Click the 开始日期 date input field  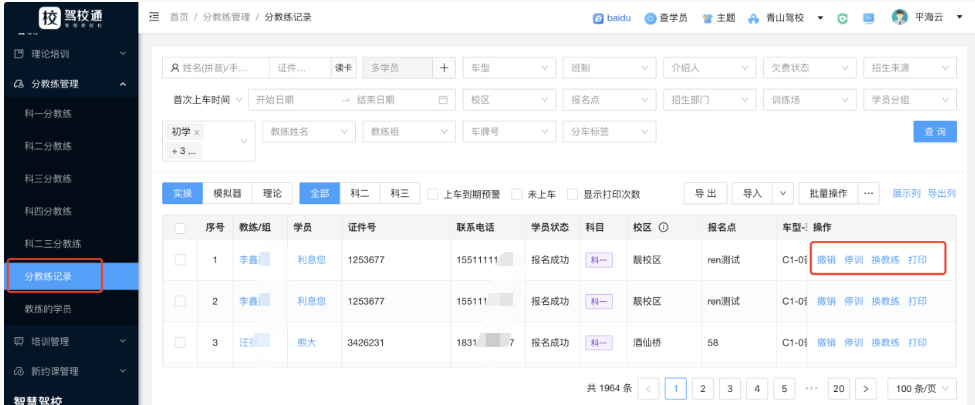290,100
